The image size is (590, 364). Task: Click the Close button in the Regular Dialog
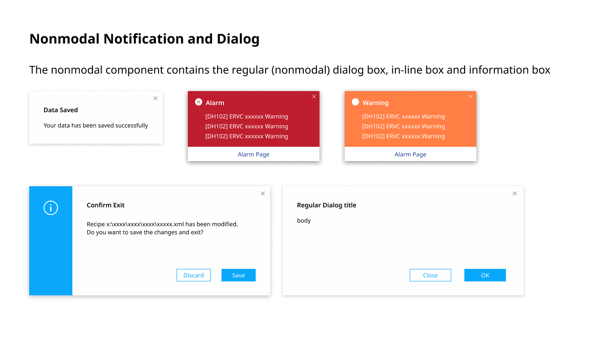click(430, 275)
